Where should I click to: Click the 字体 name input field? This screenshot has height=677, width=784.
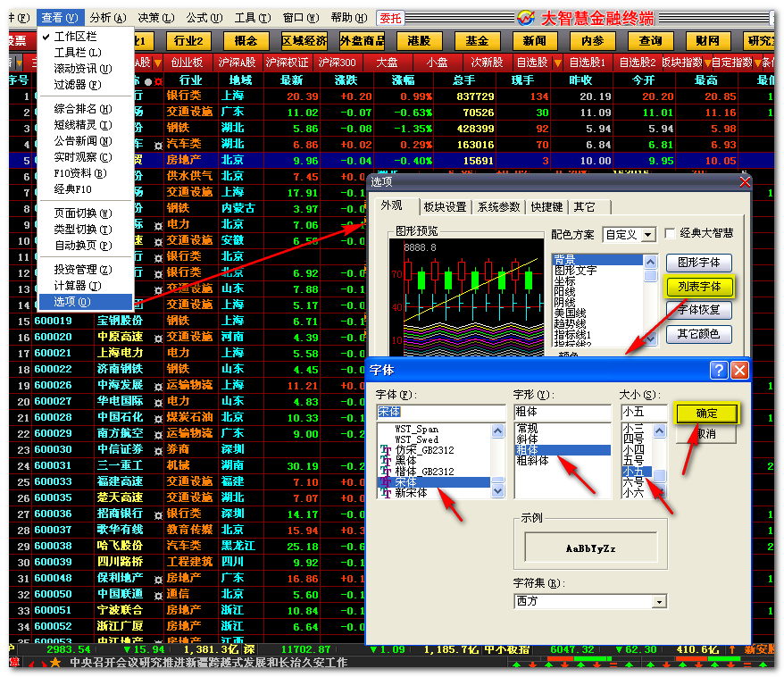pos(441,412)
